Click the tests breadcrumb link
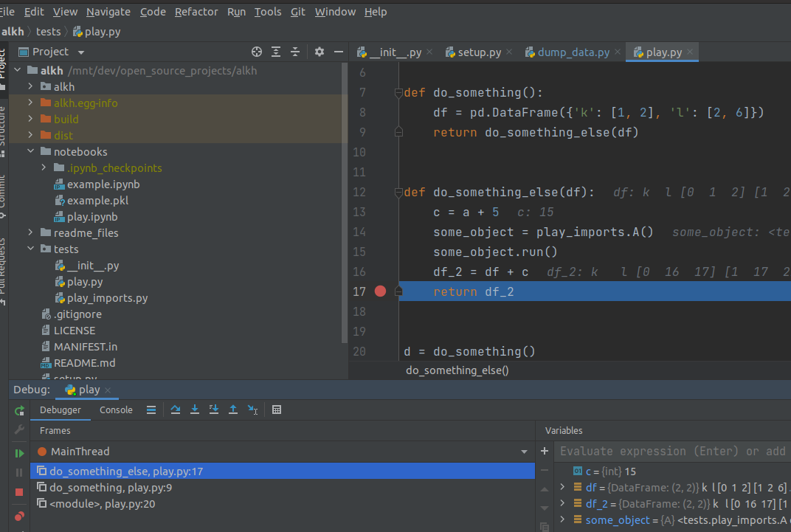791x532 pixels. tap(48, 32)
